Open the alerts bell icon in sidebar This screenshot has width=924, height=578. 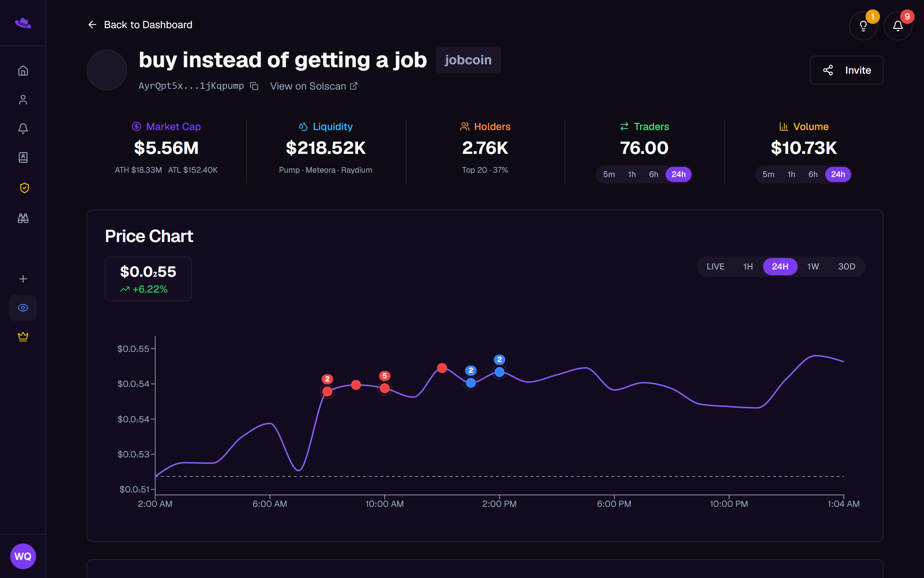[23, 129]
